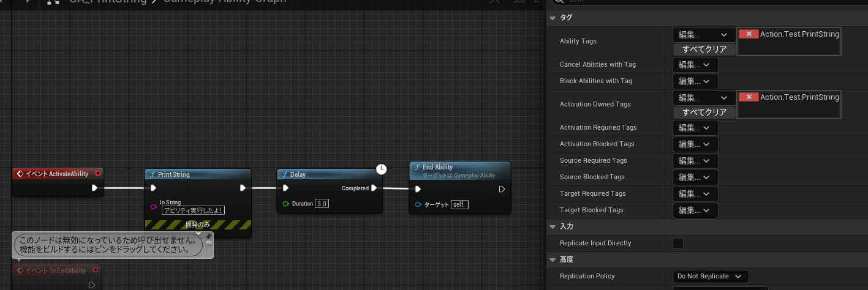Select the disabled OnEndAbility event node
This screenshot has height=290, width=868.
point(56,270)
